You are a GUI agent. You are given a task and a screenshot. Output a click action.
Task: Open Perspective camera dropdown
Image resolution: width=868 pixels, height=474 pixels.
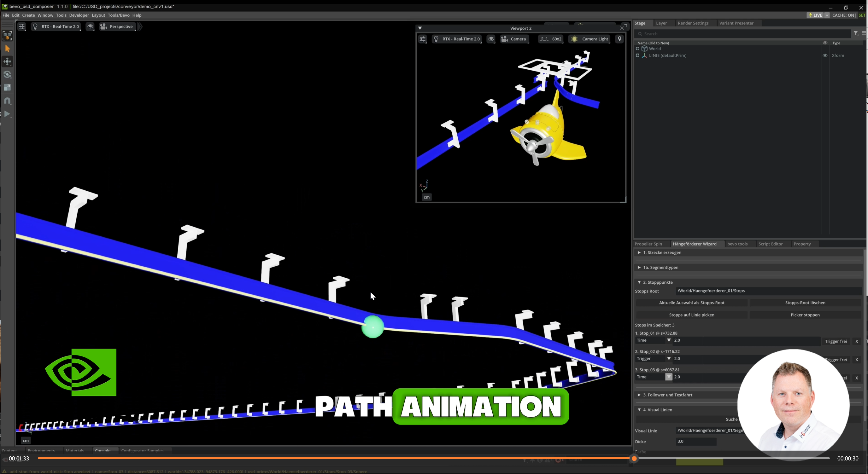[x=117, y=26]
